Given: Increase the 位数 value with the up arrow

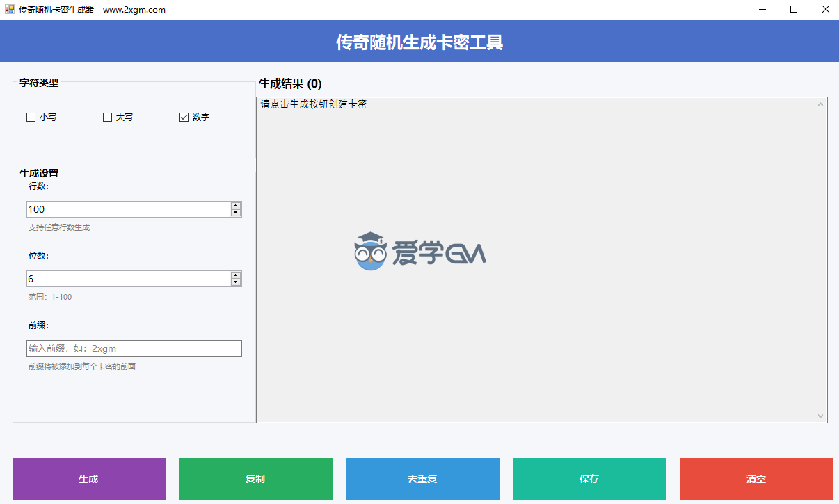Looking at the screenshot, I should point(236,275).
